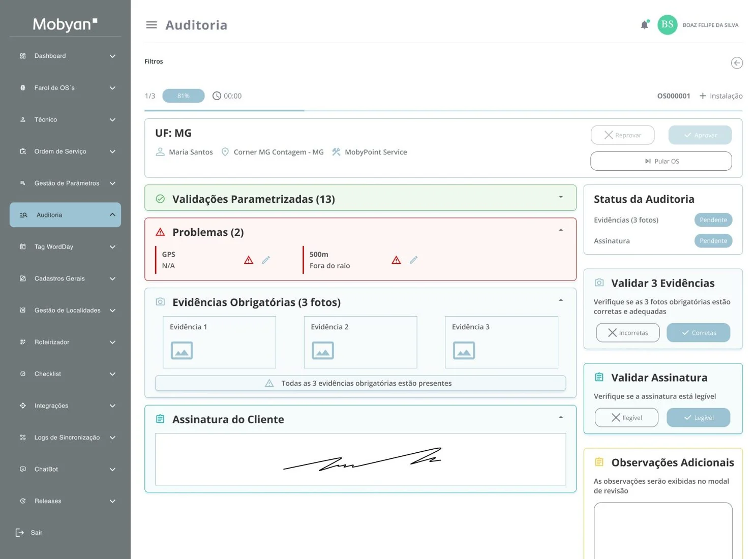Viewport: 756px width, 559px height.
Task: Mark signature as Ilegível
Action: (627, 418)
